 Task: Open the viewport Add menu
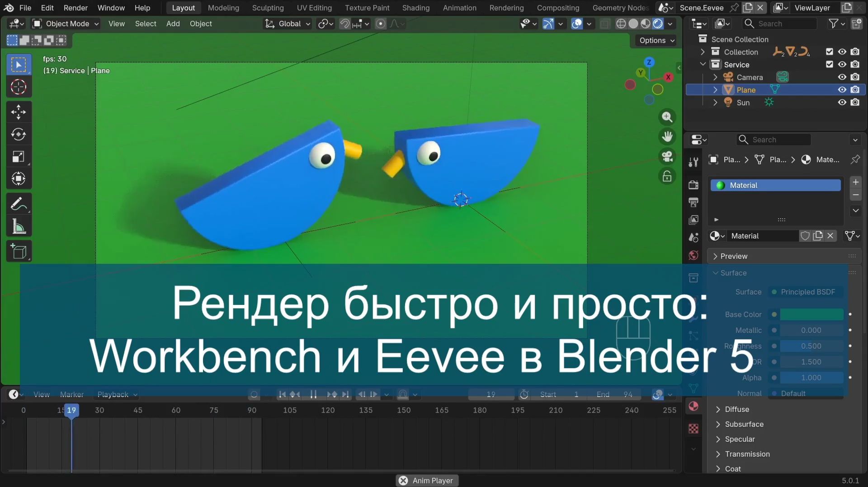click(x=173, y=24)
